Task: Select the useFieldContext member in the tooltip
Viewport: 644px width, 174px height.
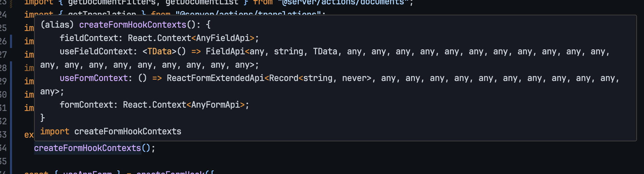Action: pos(96,51)
